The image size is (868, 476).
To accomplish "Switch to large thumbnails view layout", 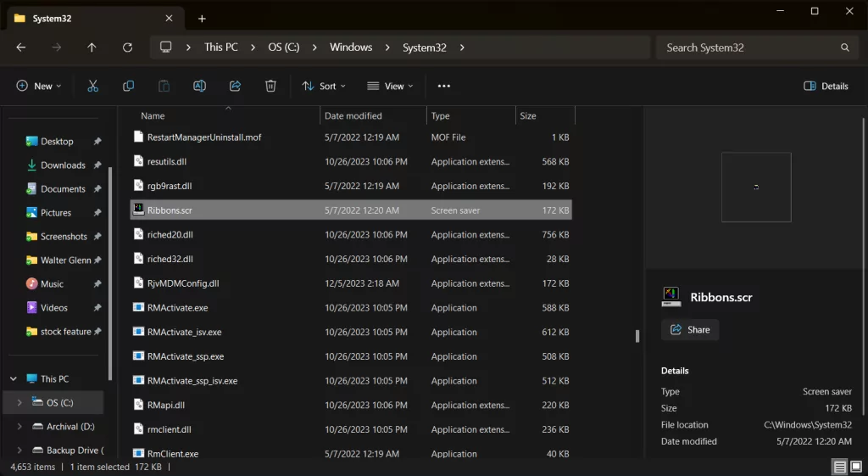I will click(855, 467).
